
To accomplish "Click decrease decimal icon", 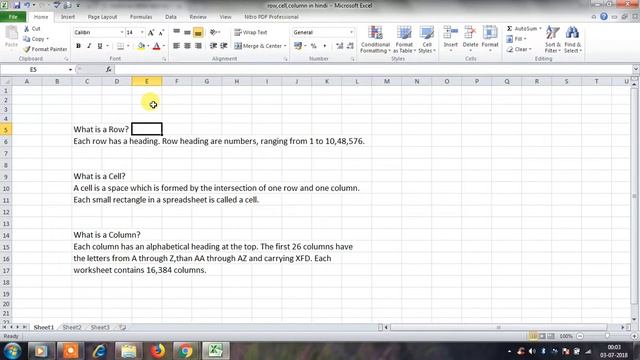I will (x=350, y=46).
